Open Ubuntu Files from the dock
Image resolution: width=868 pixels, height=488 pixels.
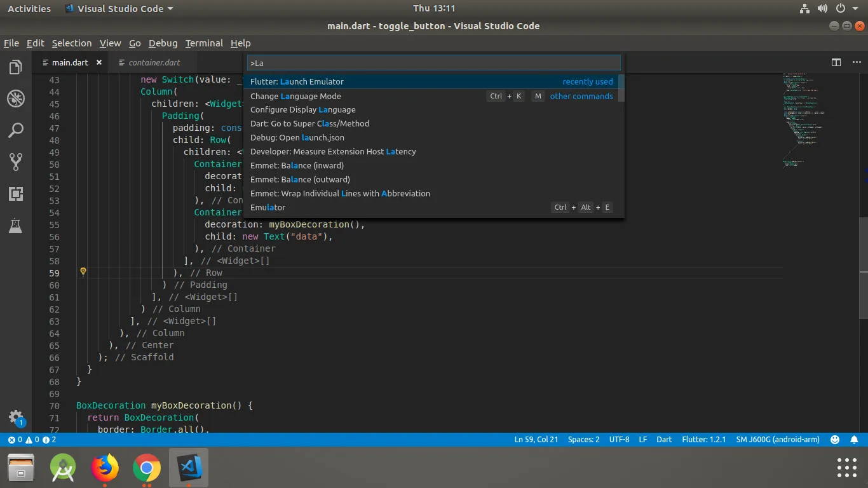[x=21, y=469]
